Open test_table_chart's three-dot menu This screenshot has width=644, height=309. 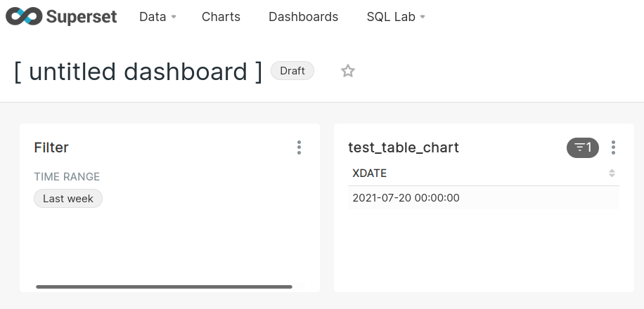click(613, 147)
